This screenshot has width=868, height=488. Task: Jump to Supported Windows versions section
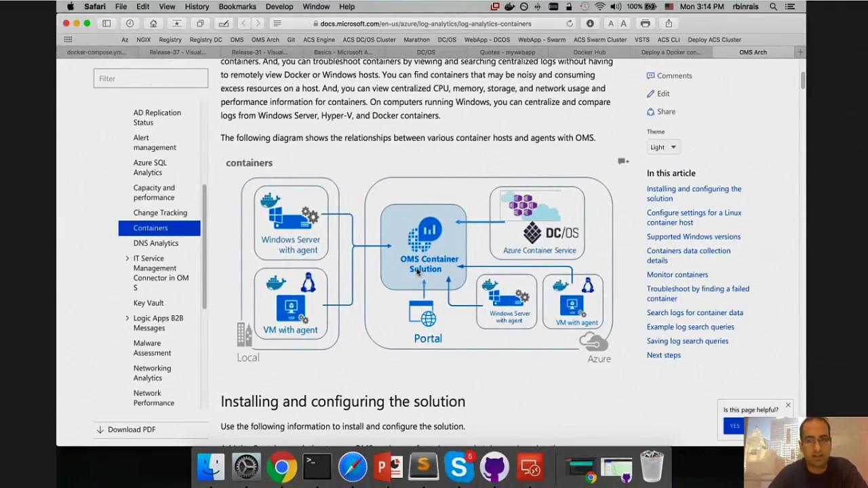[x=693, y=237]
